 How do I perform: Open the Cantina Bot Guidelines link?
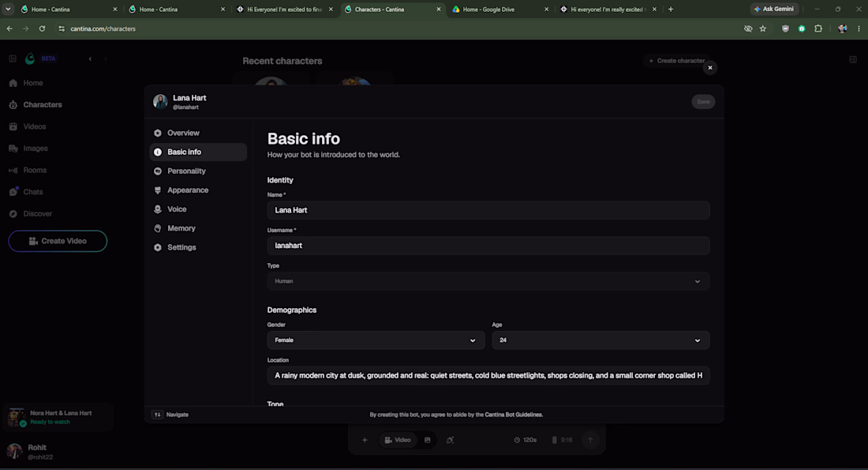(514, 415)
